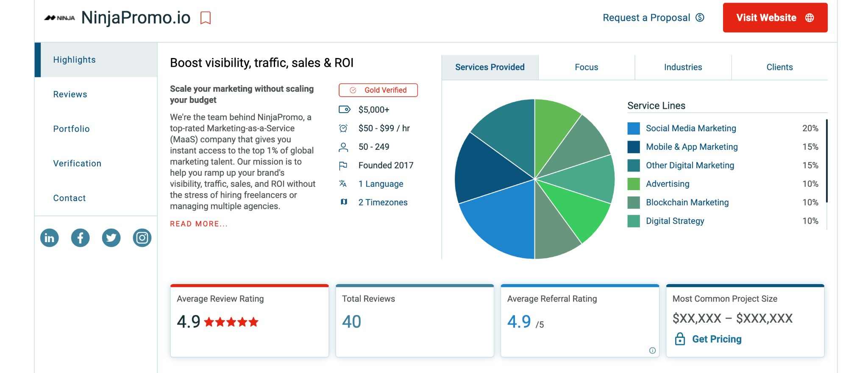Go to Verification in the side navigation

click(x=96, y=163)
